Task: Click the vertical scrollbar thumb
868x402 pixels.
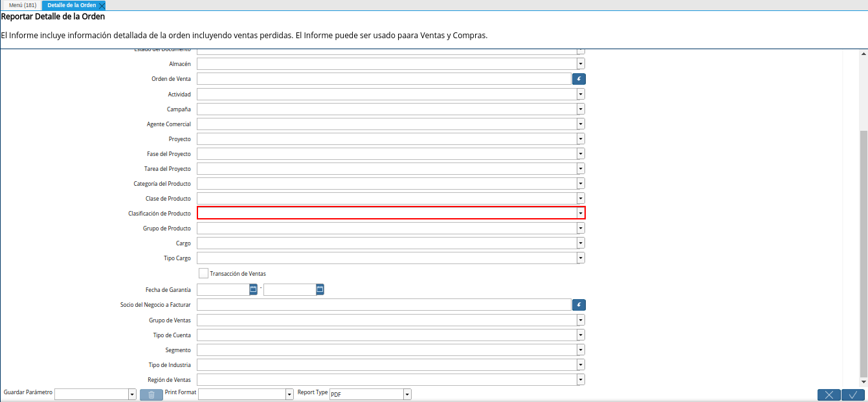Action: [863, 252]
